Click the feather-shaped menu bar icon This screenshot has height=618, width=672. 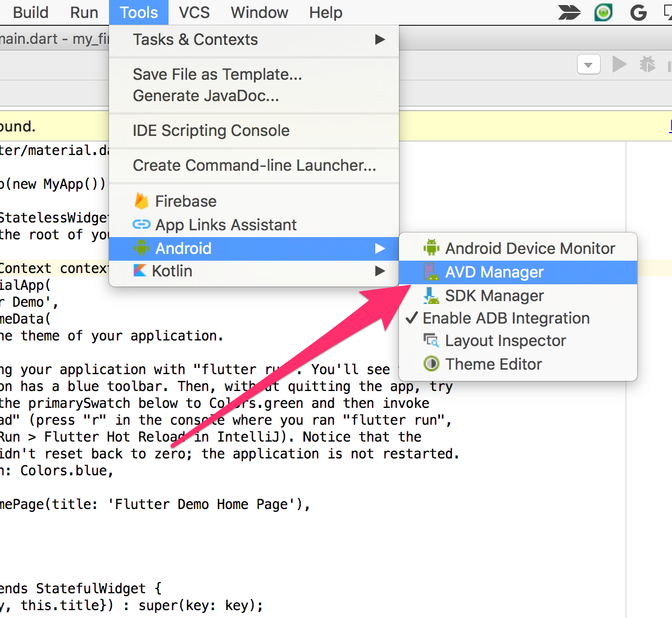[569, 12]
